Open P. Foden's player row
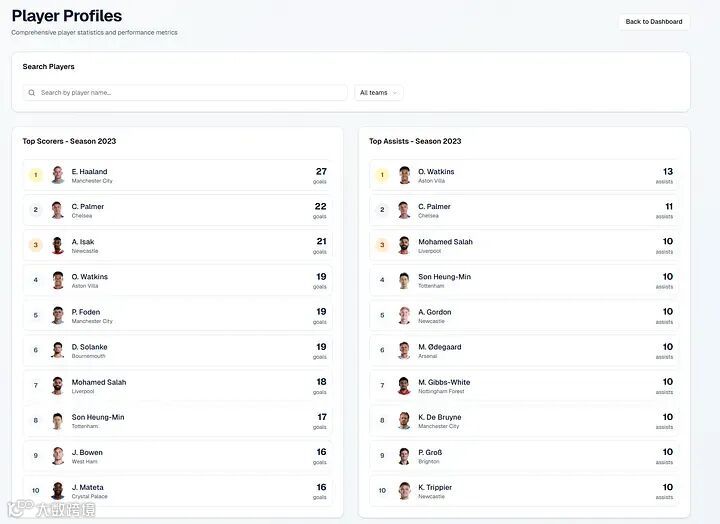The image size is (720, 524). [177, 316]
